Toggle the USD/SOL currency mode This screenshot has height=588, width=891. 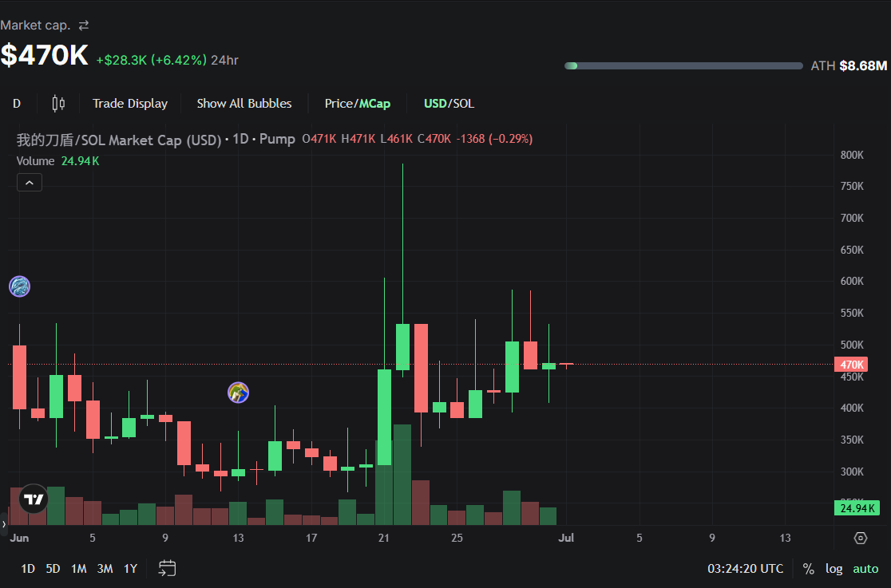(449, 104)
